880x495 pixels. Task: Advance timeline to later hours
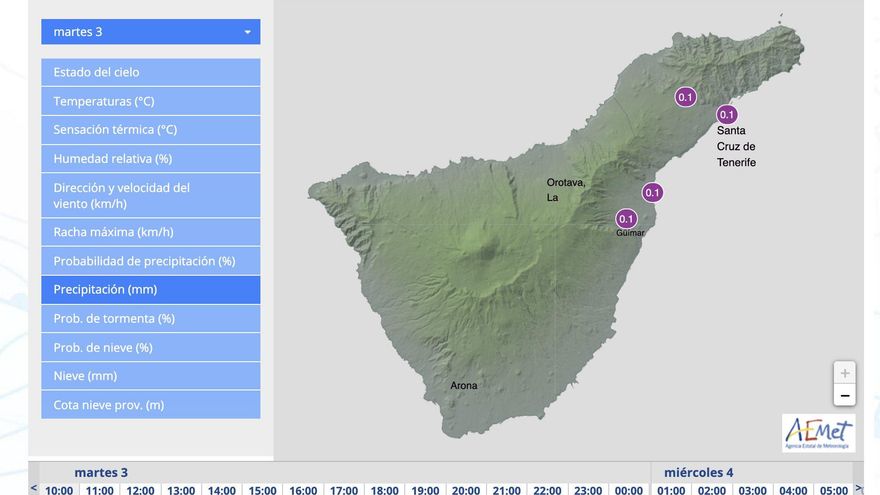pos(858,488)
